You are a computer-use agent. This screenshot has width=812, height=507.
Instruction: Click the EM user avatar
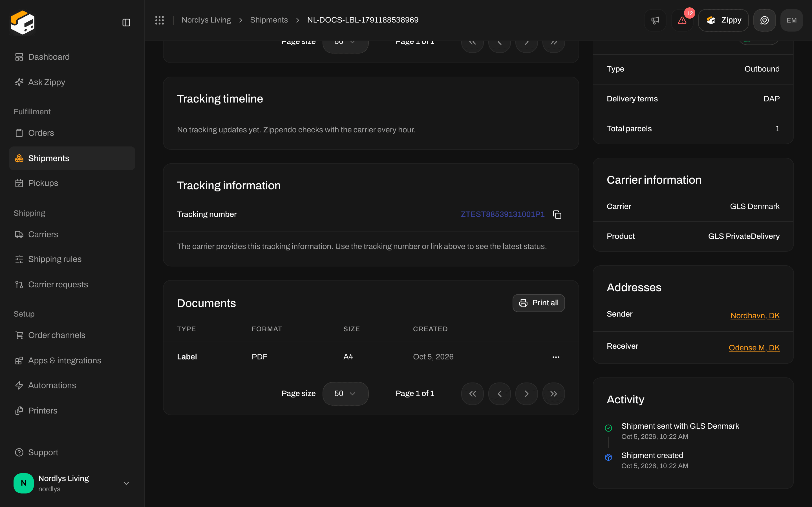point(791,20)
